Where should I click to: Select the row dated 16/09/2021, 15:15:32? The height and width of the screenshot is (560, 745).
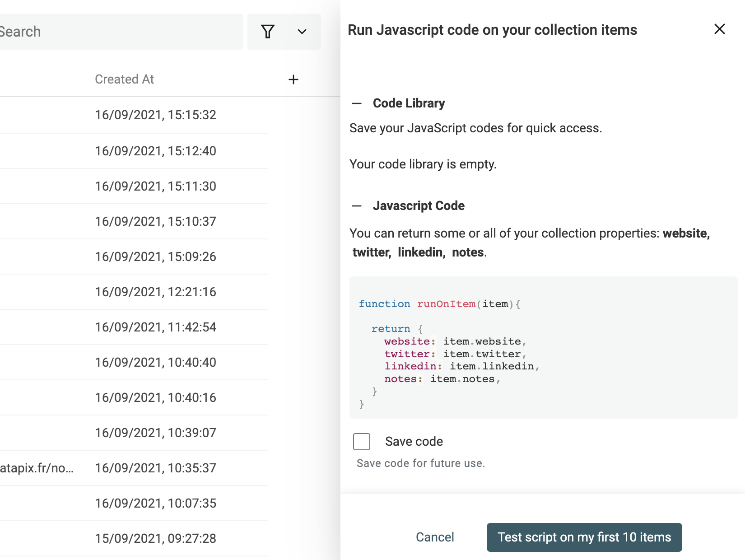(155, 115)
